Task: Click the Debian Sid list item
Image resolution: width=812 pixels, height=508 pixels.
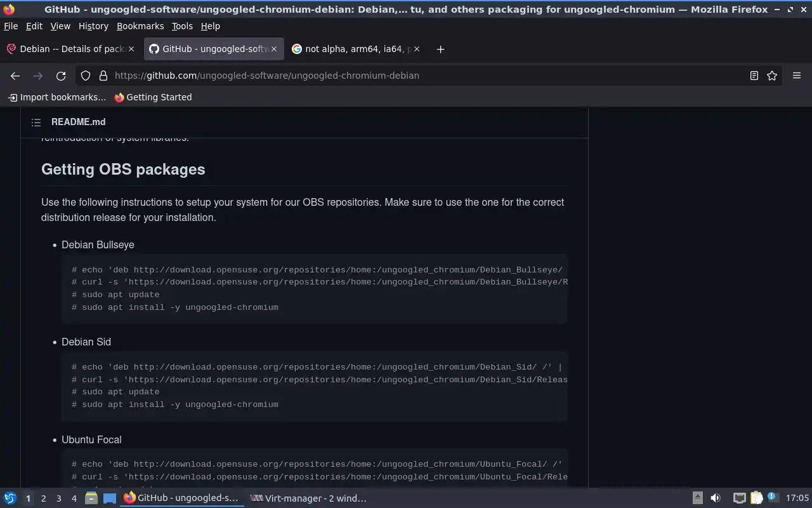Action: click(x=86, y=342)
